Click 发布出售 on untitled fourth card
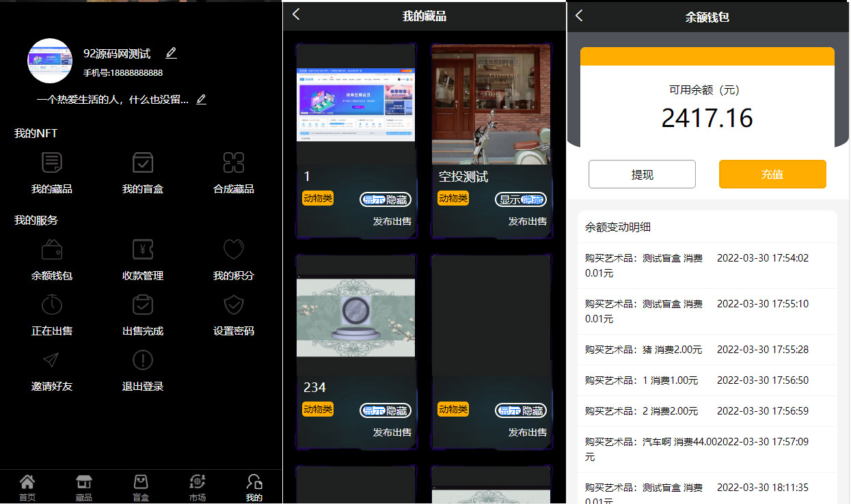Image resolution: width=851 pixels, height=504 pixels. pos(528,432)
